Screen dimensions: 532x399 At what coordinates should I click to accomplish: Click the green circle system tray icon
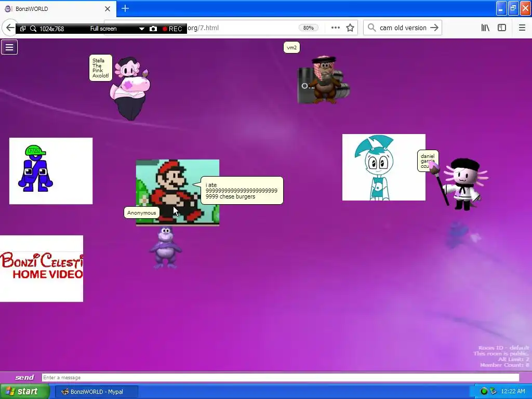tap(484, 392)
